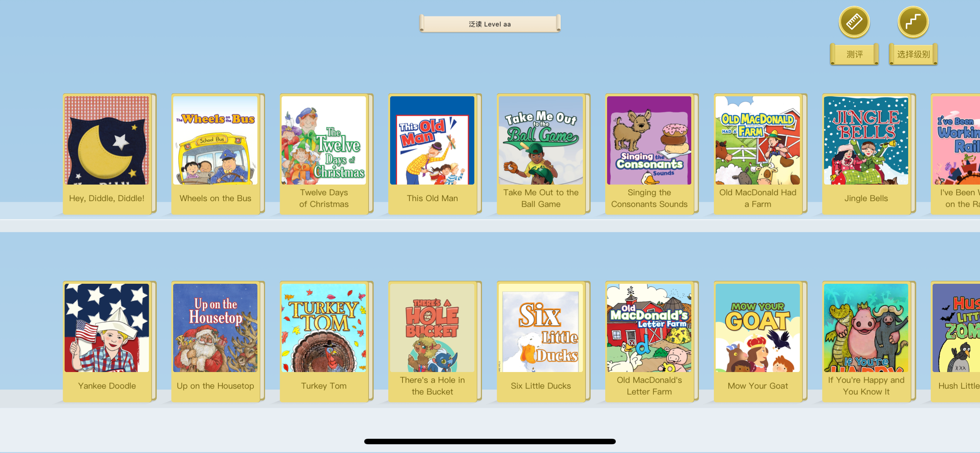Open the Turkey Tom book
980x453 pixels.
pos(324,341)
